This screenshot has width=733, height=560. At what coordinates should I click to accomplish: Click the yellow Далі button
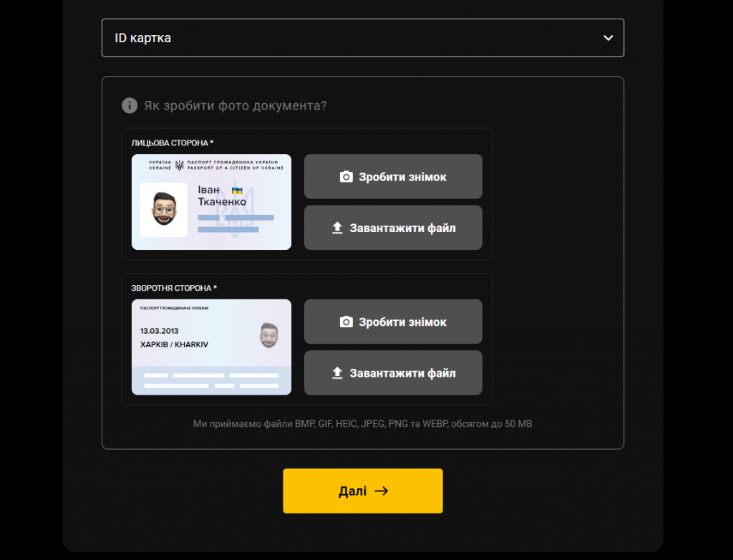[x=363, y=491]
